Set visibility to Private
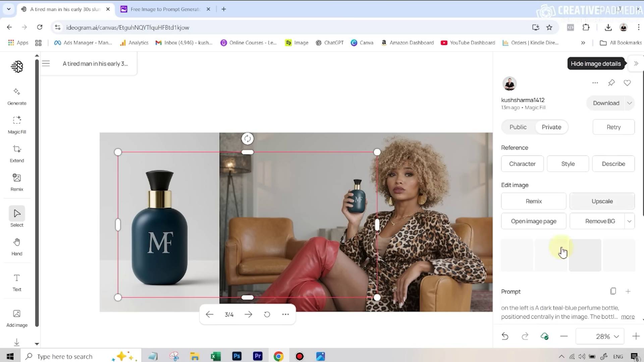 [551, 127]
